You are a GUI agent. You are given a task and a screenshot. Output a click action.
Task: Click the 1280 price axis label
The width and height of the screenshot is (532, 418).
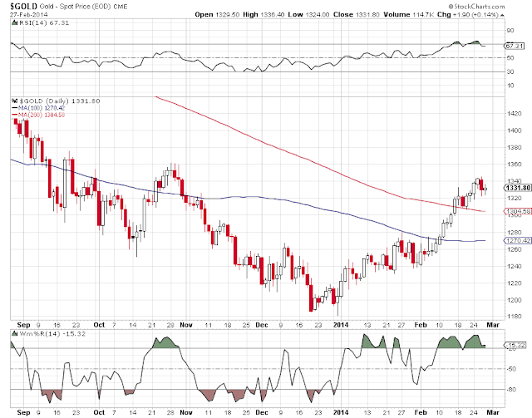point(514,233)
